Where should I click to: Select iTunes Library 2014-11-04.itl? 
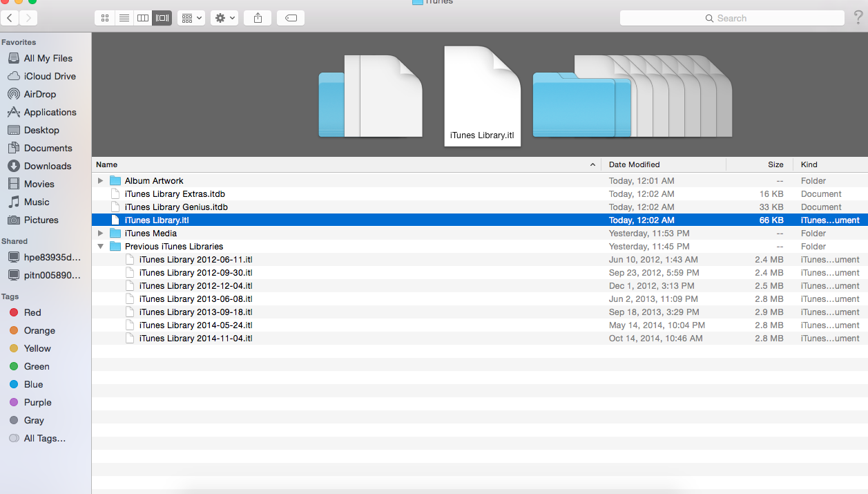(195, 338)
